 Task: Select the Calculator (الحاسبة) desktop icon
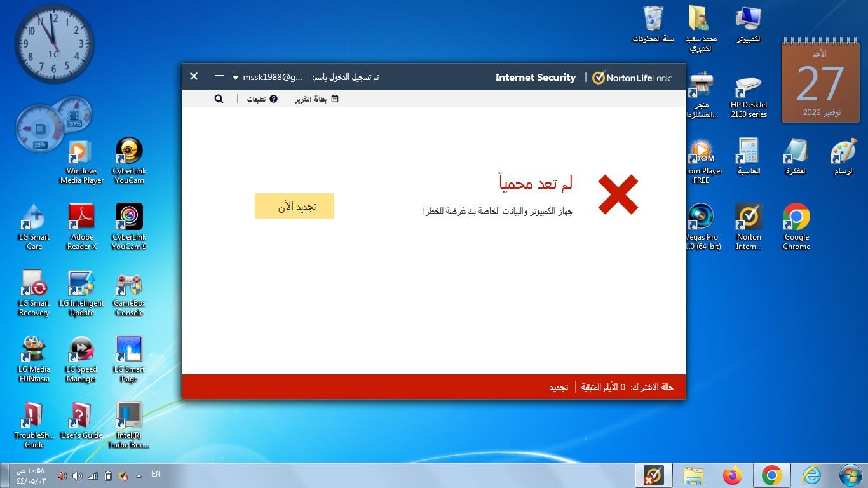click(749, 157)
